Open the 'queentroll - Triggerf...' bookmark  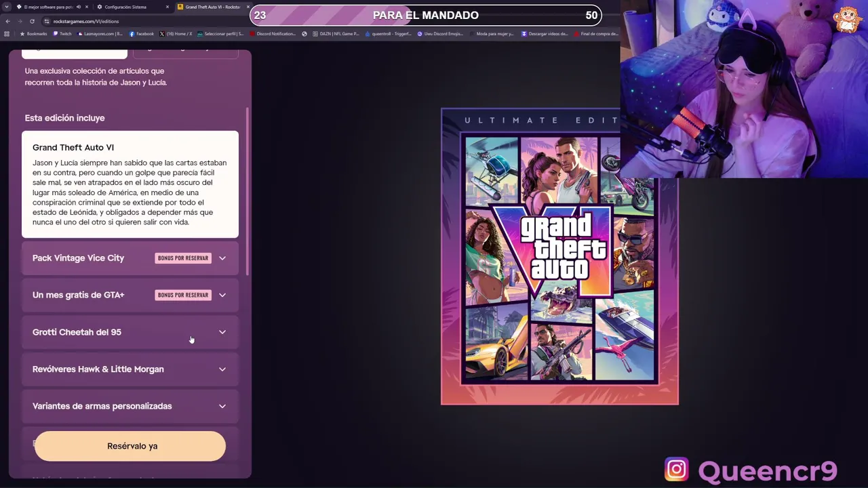388,34
